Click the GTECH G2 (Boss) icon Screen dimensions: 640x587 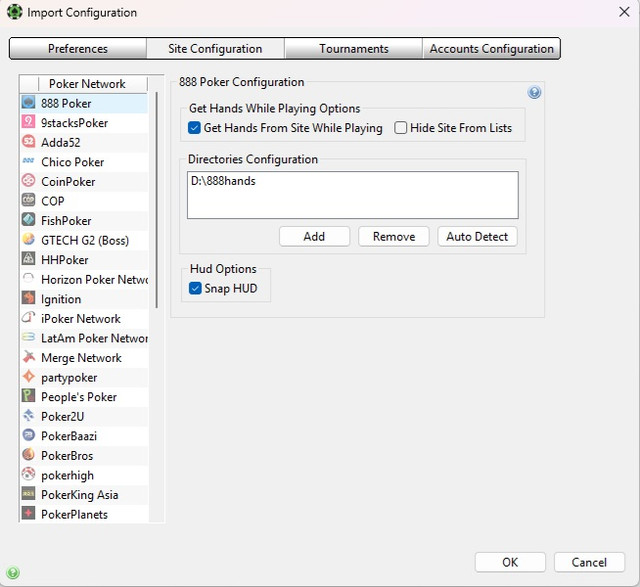click(29, 240)
